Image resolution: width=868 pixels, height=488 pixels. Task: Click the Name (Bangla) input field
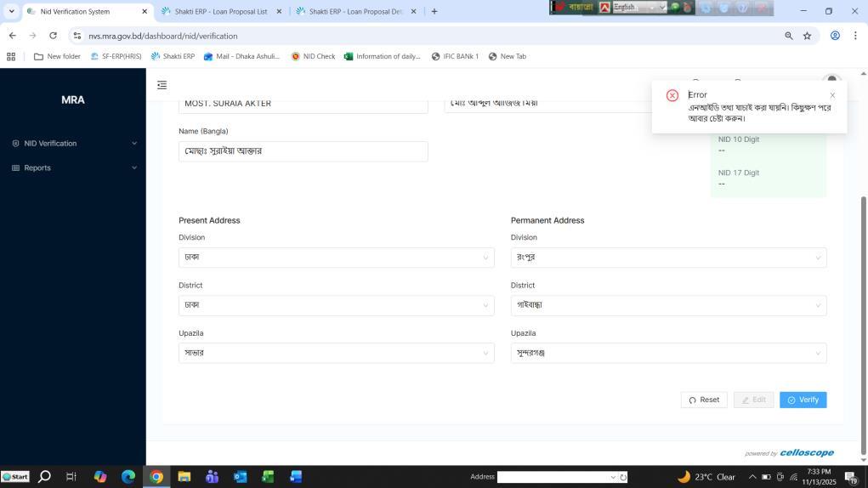click(x=303, y=151)
